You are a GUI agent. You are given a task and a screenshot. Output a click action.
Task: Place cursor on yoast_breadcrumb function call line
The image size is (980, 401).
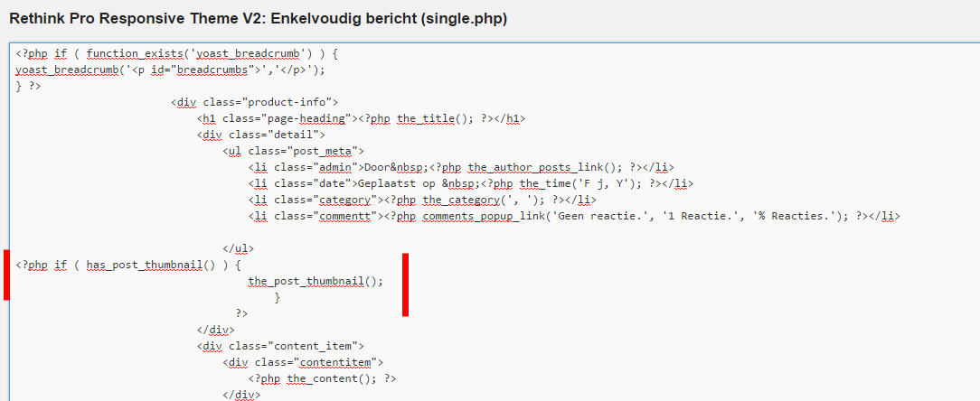tap(171, 70)
